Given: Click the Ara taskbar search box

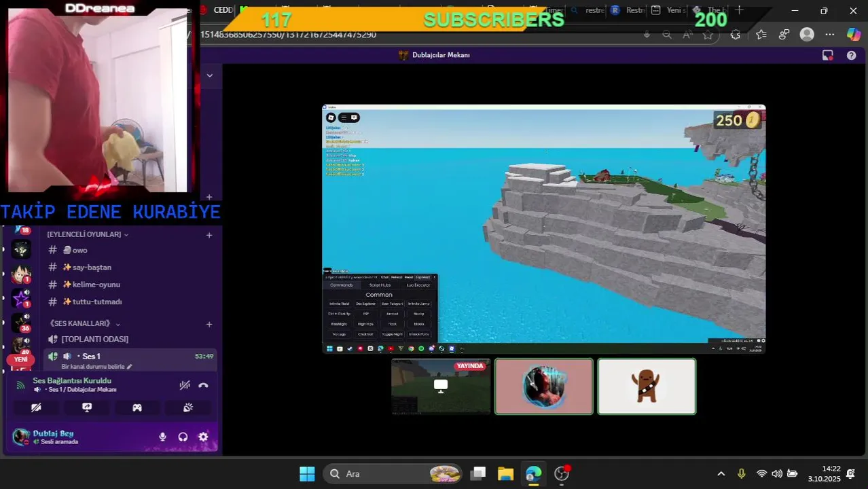Looking at the screenshot, I should tap(393, 473).
